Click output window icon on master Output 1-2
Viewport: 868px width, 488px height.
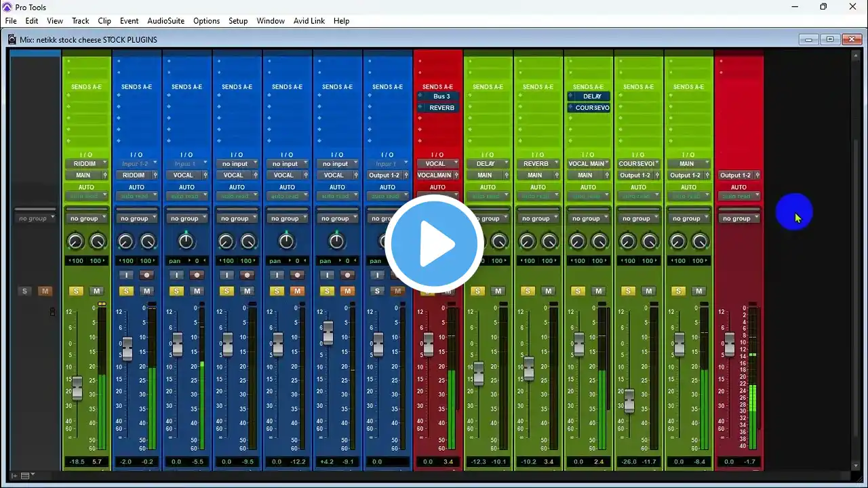point(757,176)
